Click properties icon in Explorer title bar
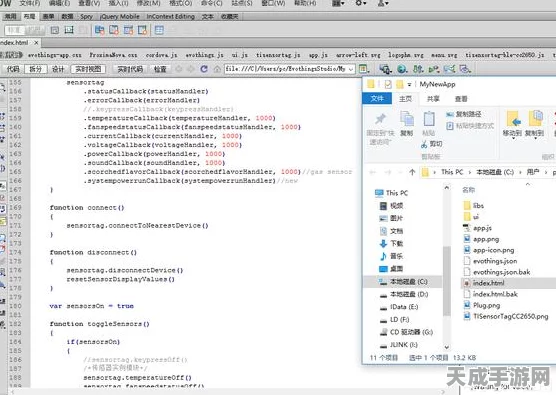Image resolution: width=556 pixels, height=395 pixels. (x=388, y=84)
